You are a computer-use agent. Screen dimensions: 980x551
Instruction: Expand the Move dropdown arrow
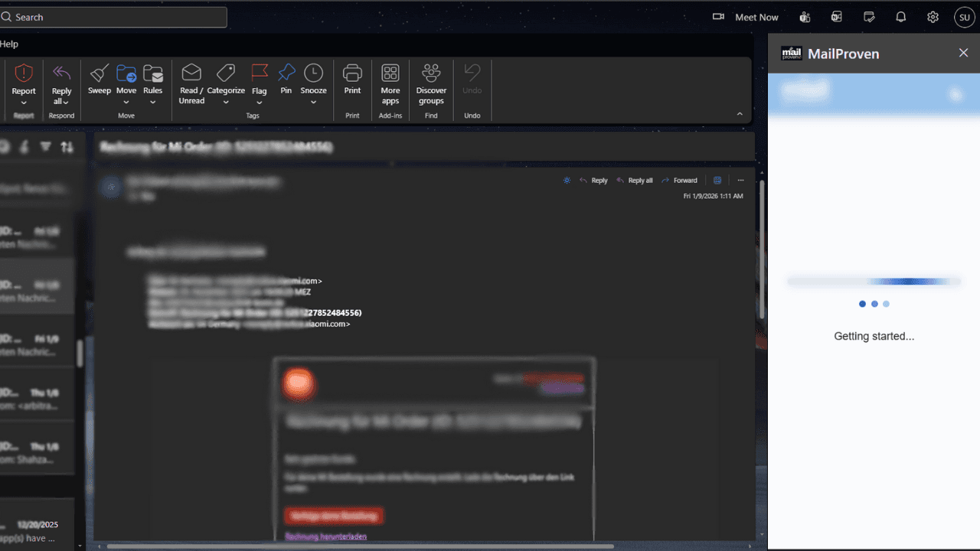[126, 103]
